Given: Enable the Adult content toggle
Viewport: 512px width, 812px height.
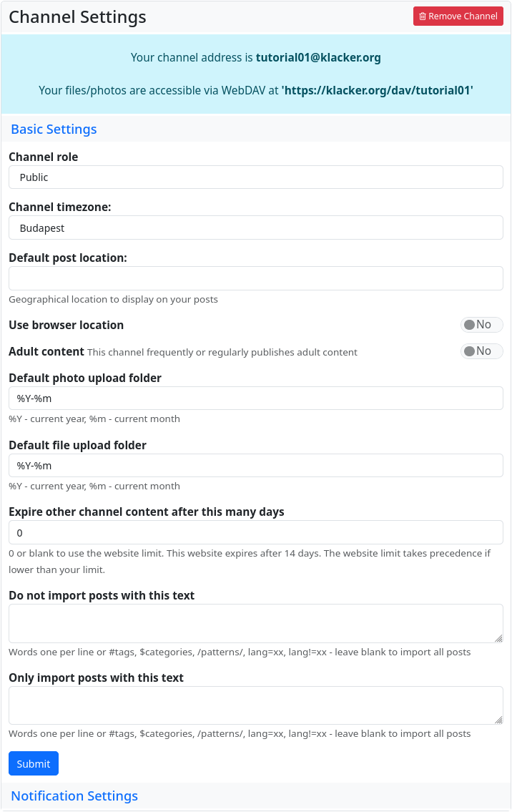Looking at the screenshot, I should click(x=481, y=351).
